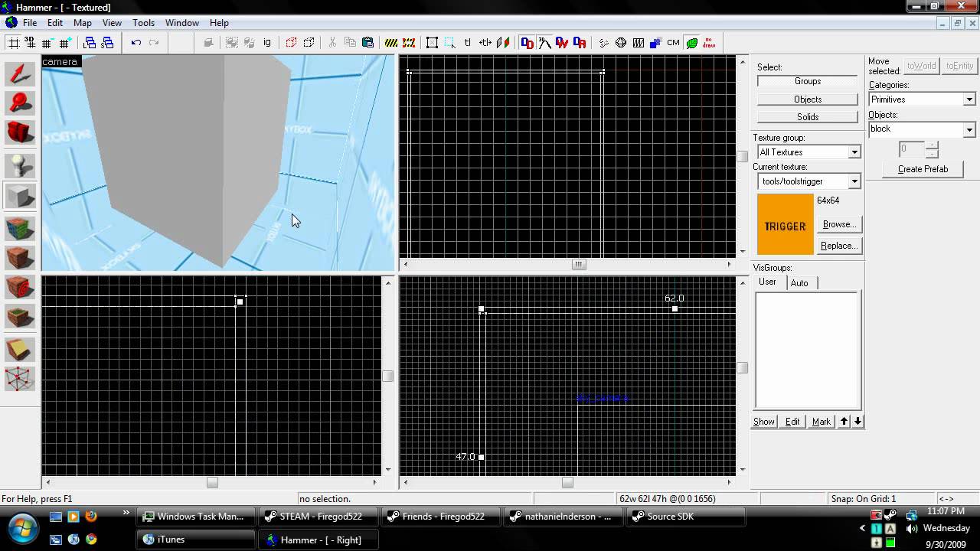Screen dimensions: 980x551
Task: Switch to the Auto VisGroups tab
Action: pyautogui.click(x=799, y=283)
